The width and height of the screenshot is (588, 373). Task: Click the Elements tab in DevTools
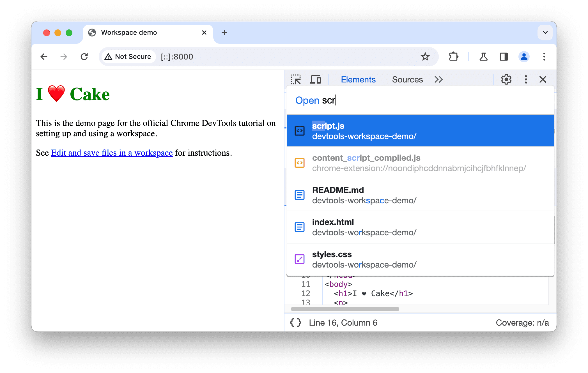[x=358, y=80]
